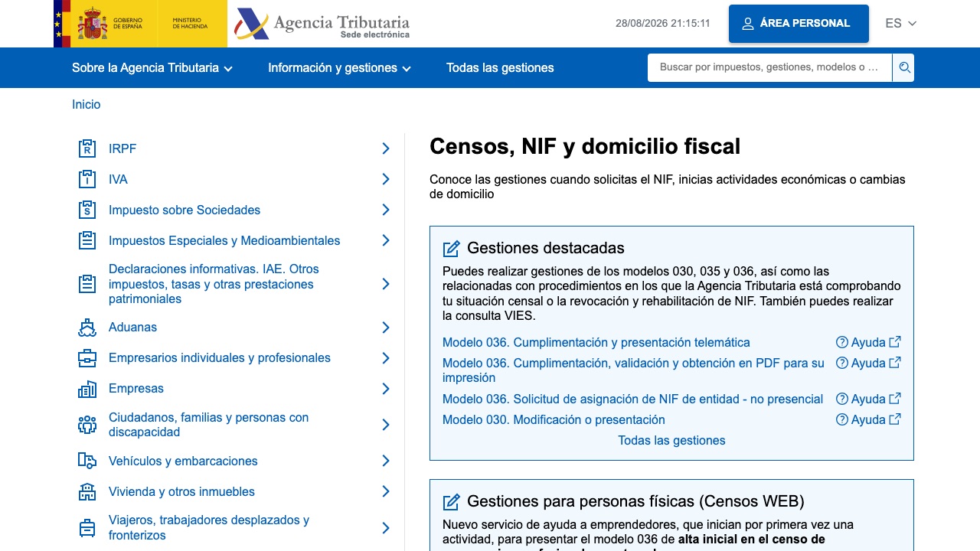This screenshot has height=551, width=980.
Task: Expand the Sobre la Agencia Tributaria menu
Action: 152,68
